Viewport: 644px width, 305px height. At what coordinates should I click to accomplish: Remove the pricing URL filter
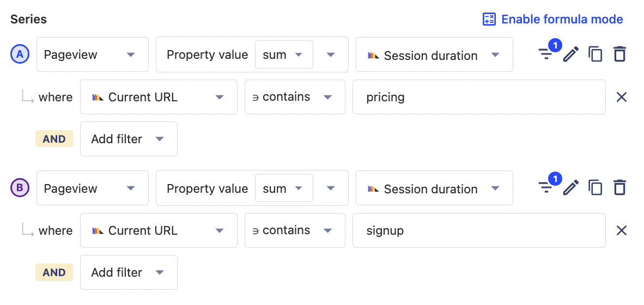click(x=621, y=97)
